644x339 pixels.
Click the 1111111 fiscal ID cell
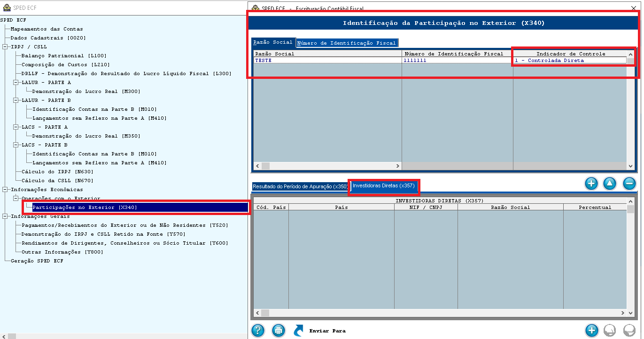pos(458,60)
